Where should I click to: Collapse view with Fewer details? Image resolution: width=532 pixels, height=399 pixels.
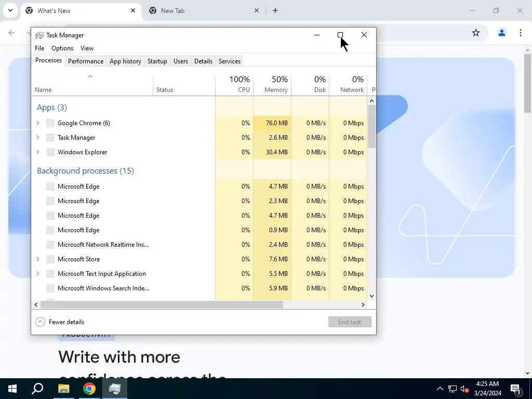click(60, 322)
